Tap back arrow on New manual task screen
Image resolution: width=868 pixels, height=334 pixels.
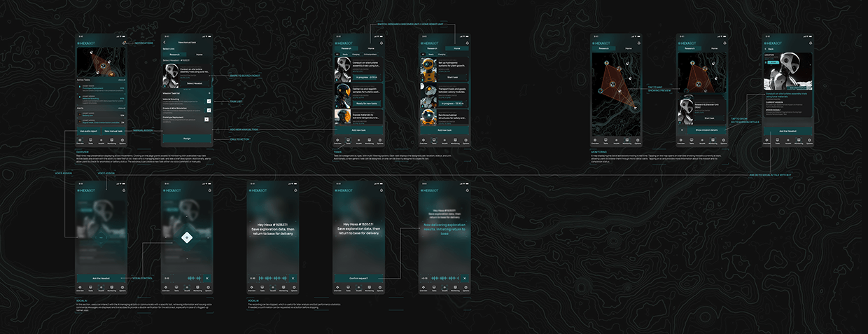tap(164, 42)
